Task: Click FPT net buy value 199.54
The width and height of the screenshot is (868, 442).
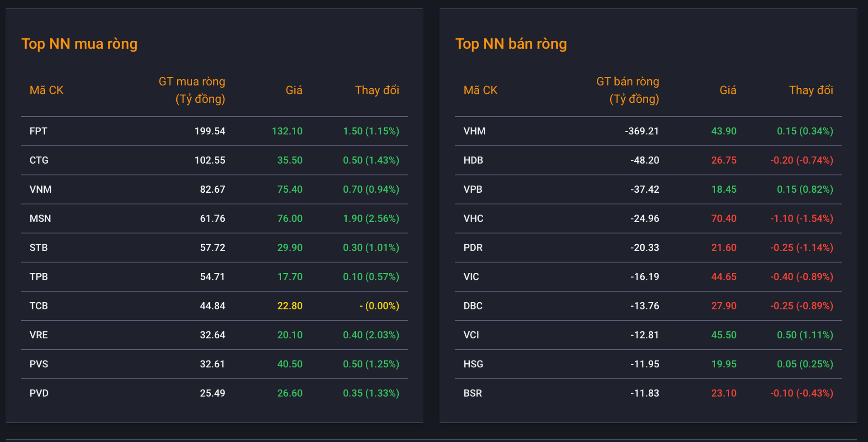Action: (x=210, y=131)
